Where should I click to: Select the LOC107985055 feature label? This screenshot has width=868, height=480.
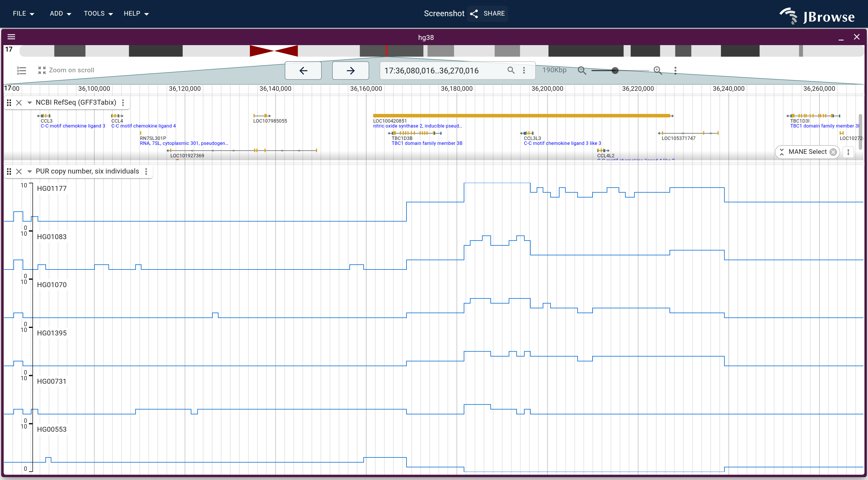tap(270, 121)
